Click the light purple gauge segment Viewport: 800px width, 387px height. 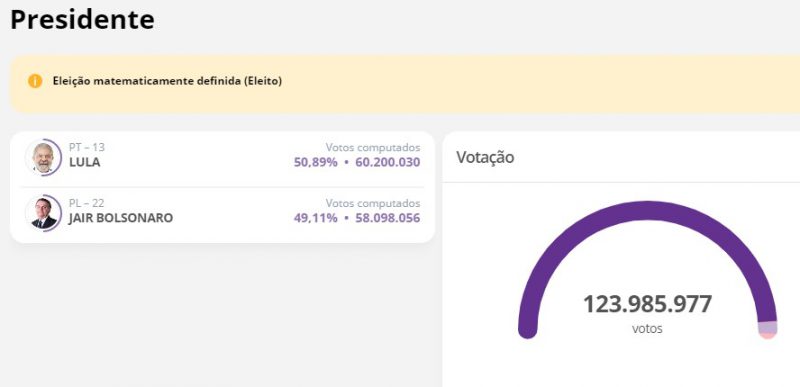[x=768, y=327]
